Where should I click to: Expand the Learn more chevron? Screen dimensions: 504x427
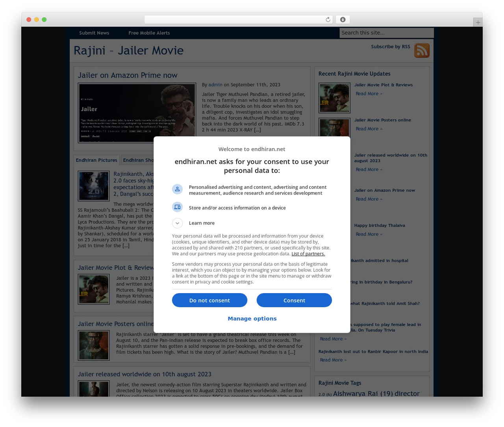[x=178, y=223]
